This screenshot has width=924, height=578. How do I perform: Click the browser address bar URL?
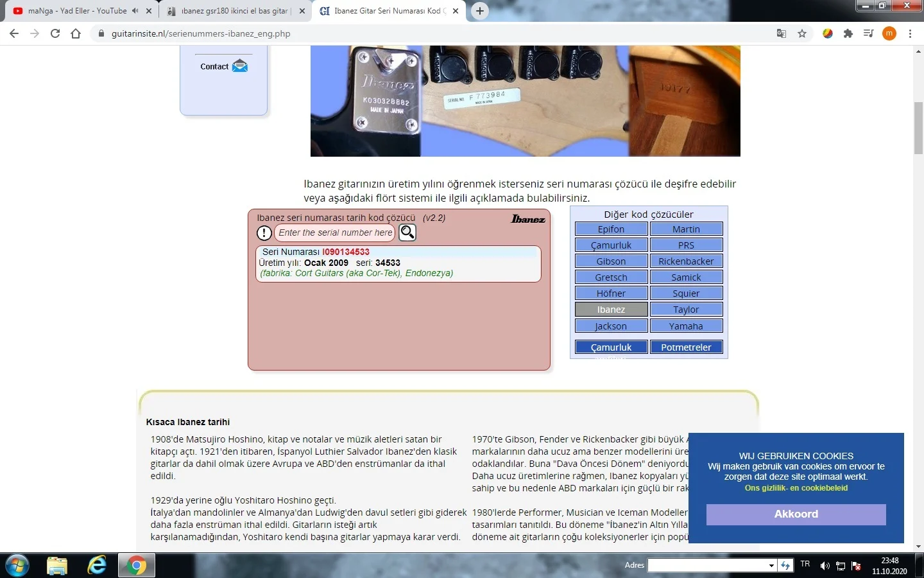click(x=201, y=33)
